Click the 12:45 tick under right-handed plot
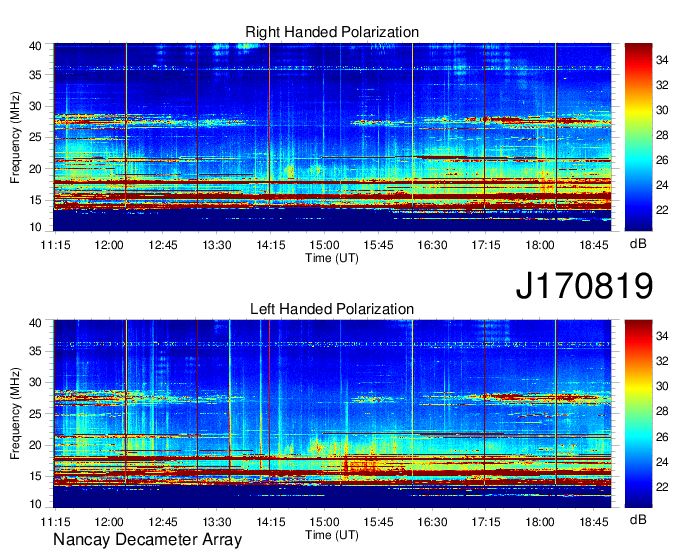This screenshot has height=552, width=680. tap(163, 245)
